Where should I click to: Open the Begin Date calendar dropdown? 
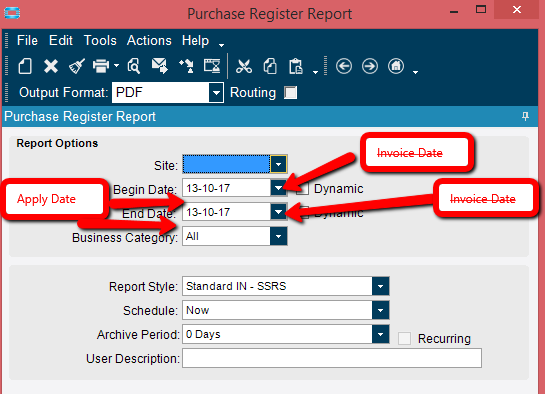(278, 188)
